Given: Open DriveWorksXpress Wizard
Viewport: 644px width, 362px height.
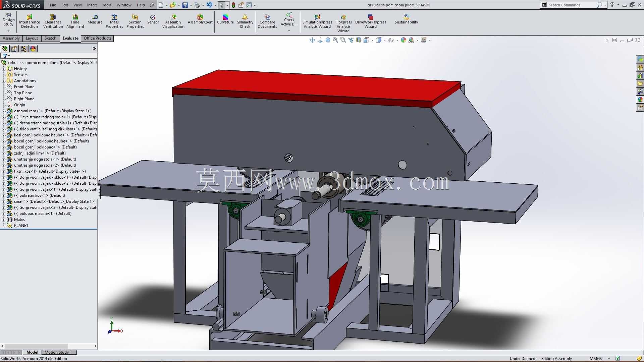Looking at the screenshot, I should click(371, 21).
